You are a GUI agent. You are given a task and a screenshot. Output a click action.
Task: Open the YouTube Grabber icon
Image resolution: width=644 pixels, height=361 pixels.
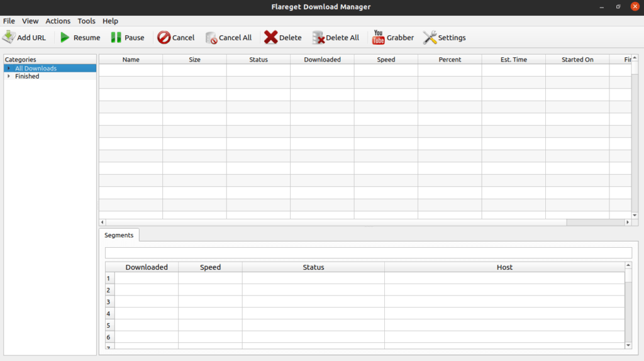[378, 37]
